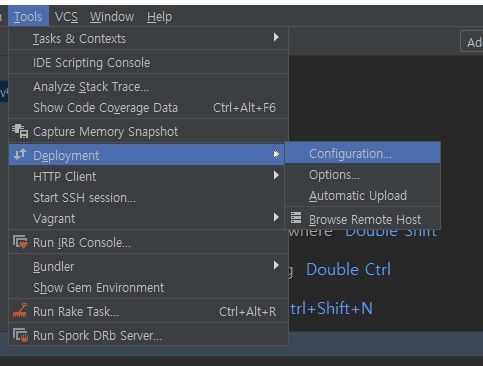Click the Double Ctrl shortcut text
This screenshot has height=366, width=483.
point(348,269)
